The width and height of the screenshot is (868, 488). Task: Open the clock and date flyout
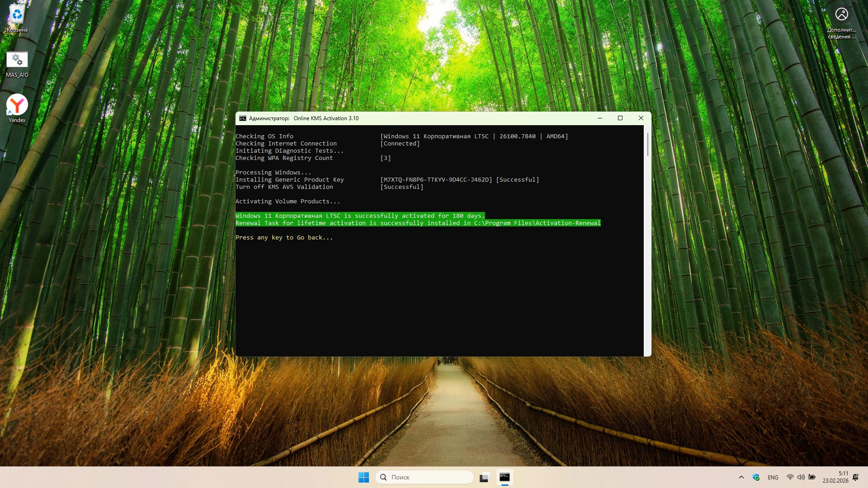[835, 477]
